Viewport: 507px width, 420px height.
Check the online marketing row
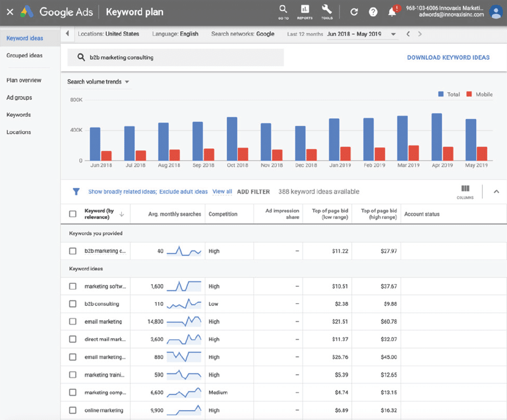point(73,410)
